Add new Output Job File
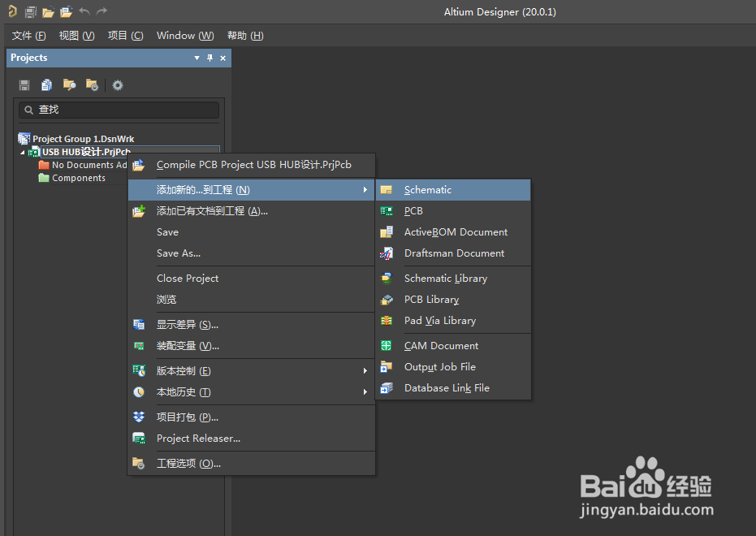The image size is (756, 536). [x=453, y=367]
